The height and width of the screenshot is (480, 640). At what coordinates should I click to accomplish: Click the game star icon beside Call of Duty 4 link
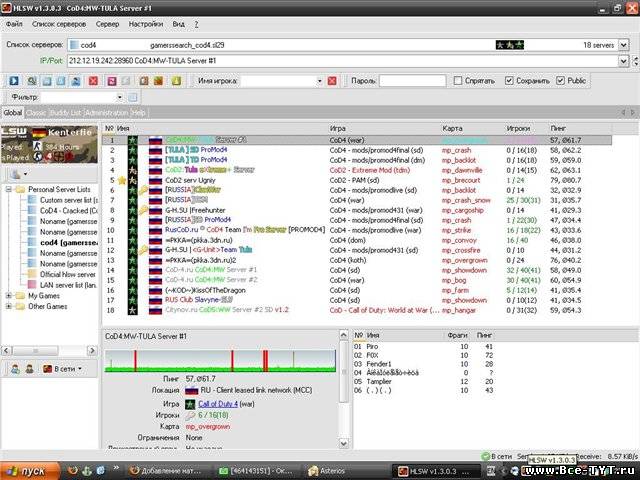tap(190, 404)
